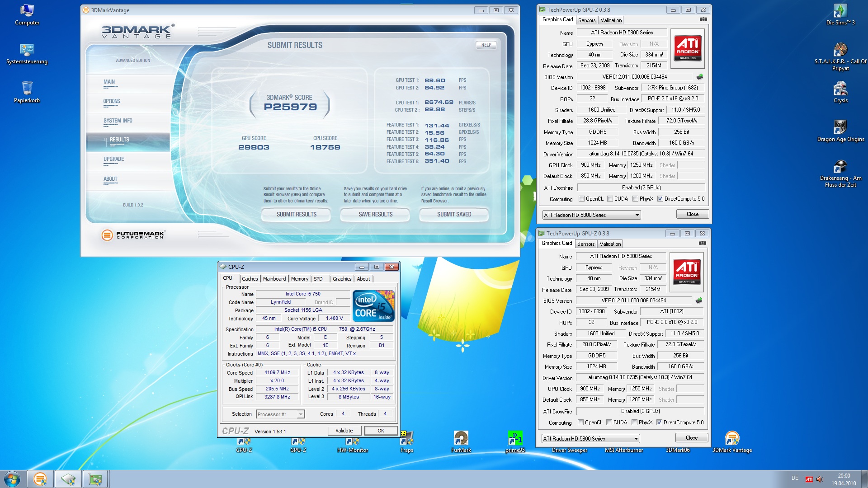Switch to Mainboard tab in CPU-Z

(274, 279)
